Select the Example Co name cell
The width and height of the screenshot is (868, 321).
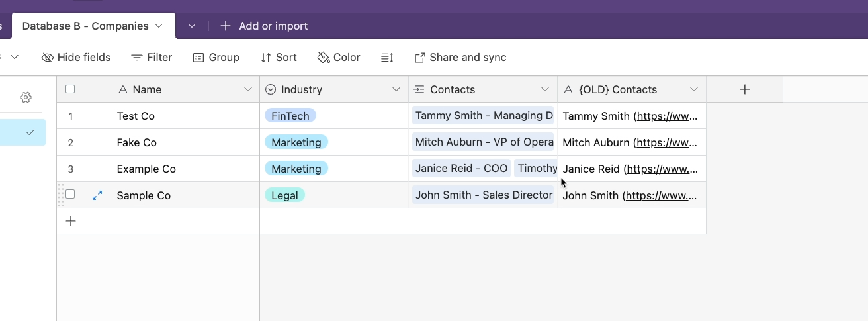(x=146, y=169)
